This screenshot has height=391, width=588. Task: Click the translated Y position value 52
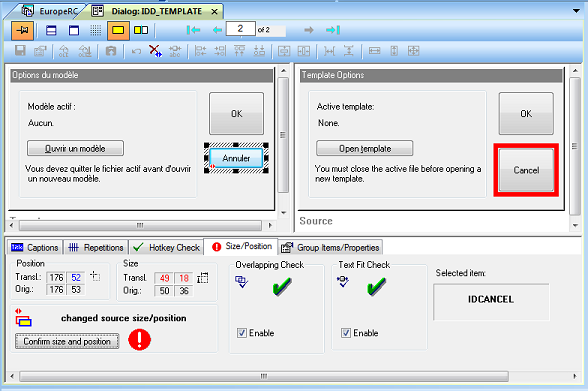76,277
